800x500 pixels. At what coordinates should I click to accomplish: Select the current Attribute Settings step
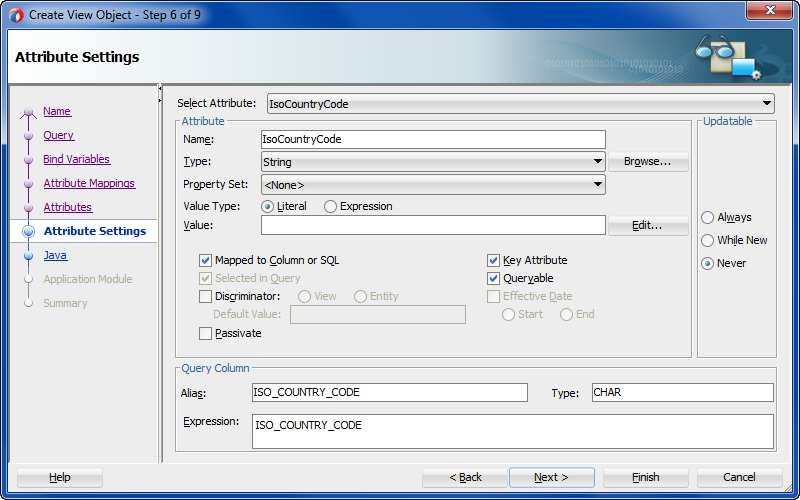click(95, 231)
